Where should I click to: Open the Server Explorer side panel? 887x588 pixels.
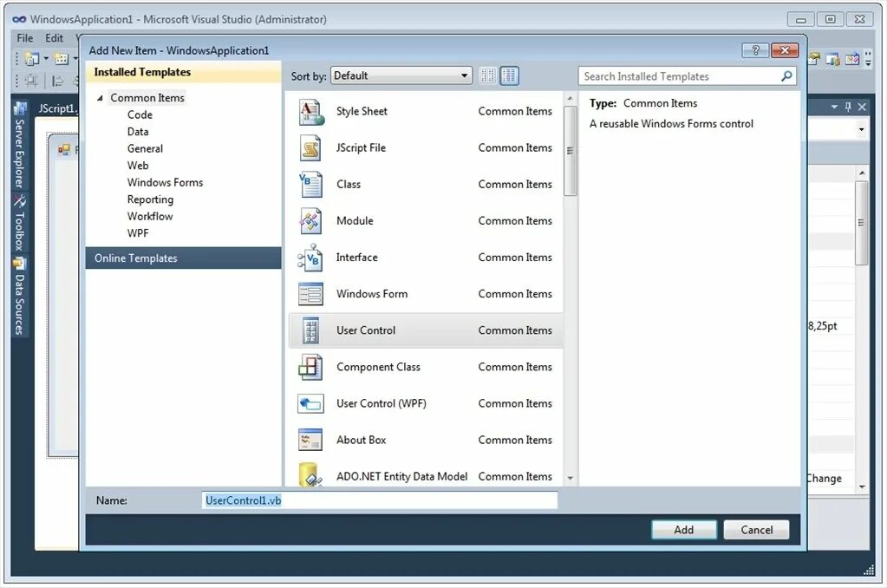coord(19,146)
